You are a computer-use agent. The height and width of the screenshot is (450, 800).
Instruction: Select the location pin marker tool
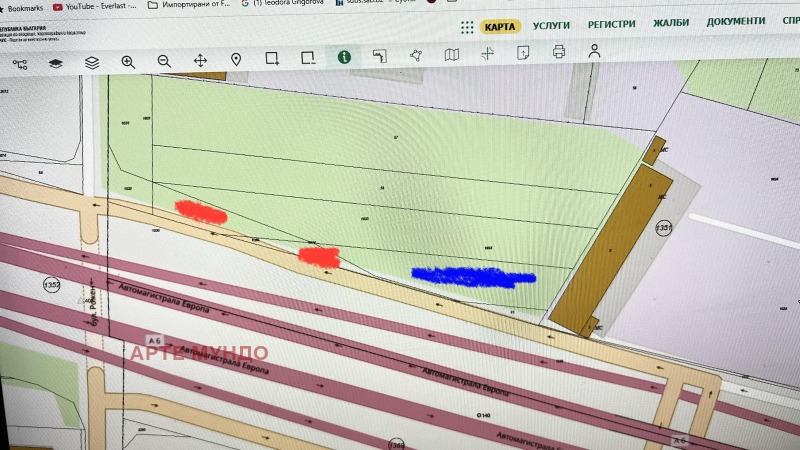click(236, 60)
